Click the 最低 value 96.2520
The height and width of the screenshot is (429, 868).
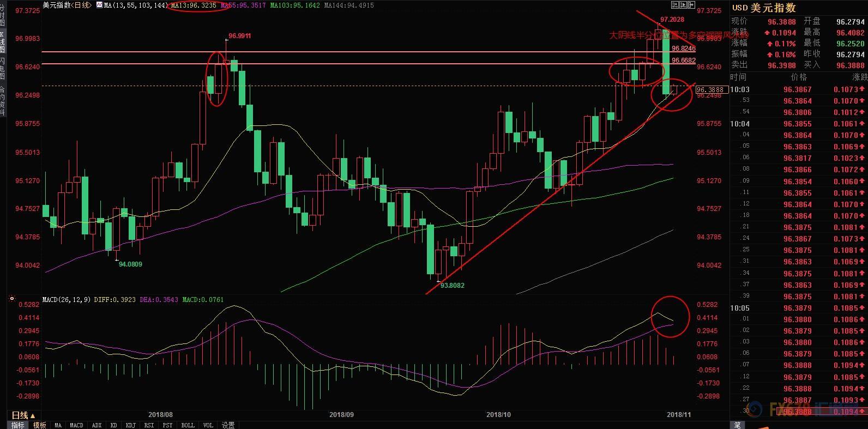851,44
